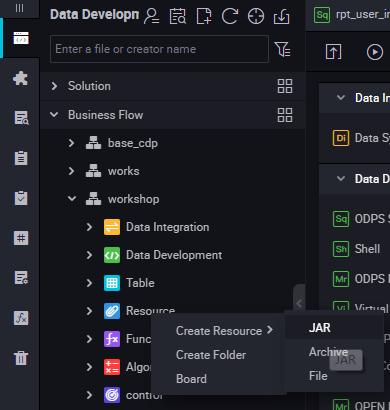
Task: Open the hash table sidebar icon
Action: 21,238
